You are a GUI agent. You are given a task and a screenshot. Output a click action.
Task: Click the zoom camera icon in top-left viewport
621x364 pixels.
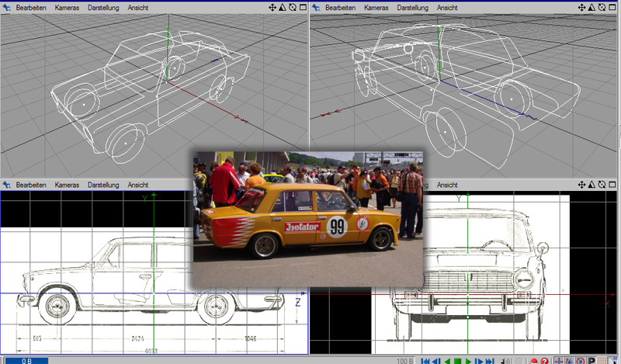[x=283, y=7]
